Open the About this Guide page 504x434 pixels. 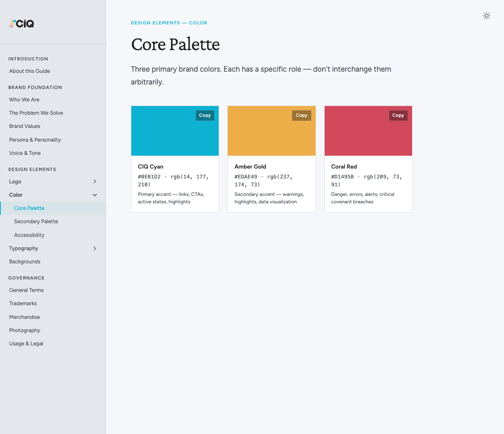29,71
